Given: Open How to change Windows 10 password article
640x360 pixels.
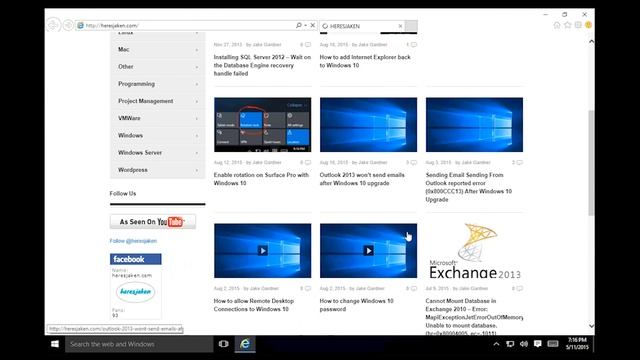Looking at the screenshot, I should [356, 305].
